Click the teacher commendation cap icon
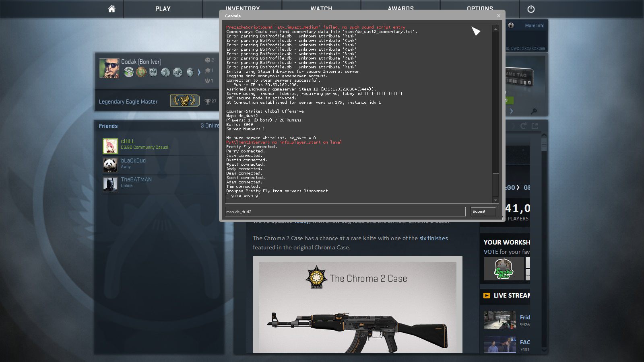This screenshot has width=644, height=362. coord(208,70)
